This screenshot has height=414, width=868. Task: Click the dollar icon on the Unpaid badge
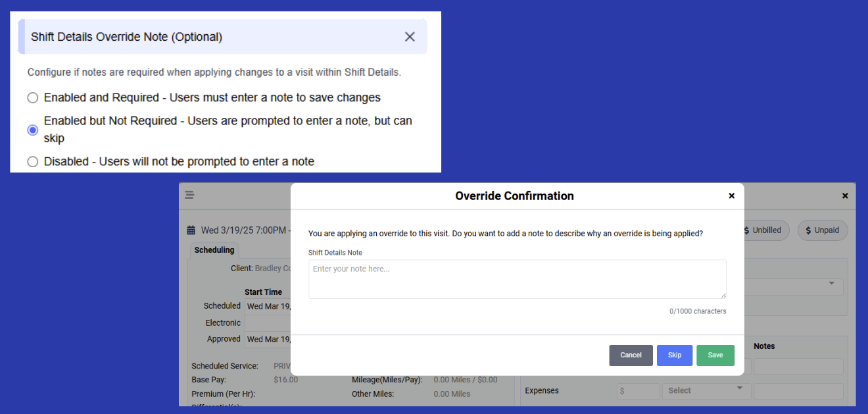(808, 230)
